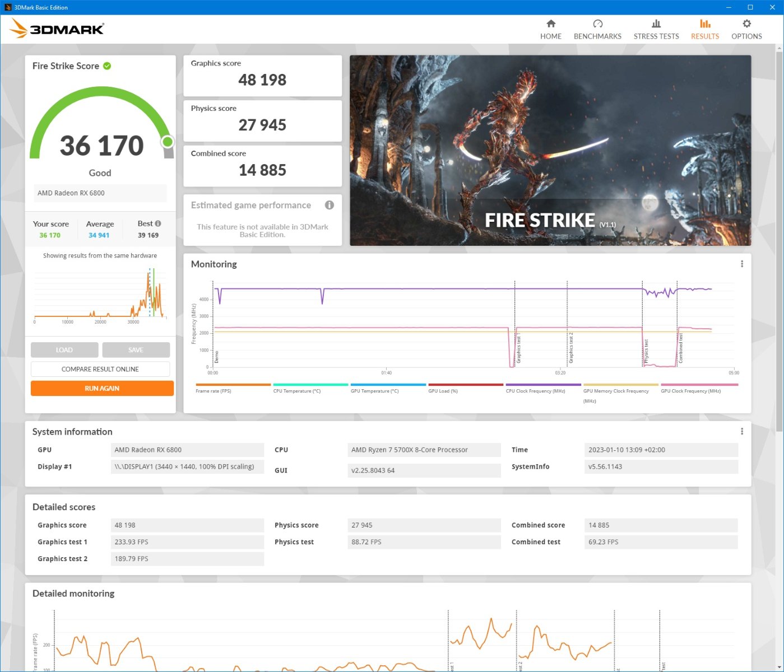This screenshot has width=784, height=672.
Task: Click the Physics test marker in Monitoring
Action: pyautogui.click(x=646, y=351)
